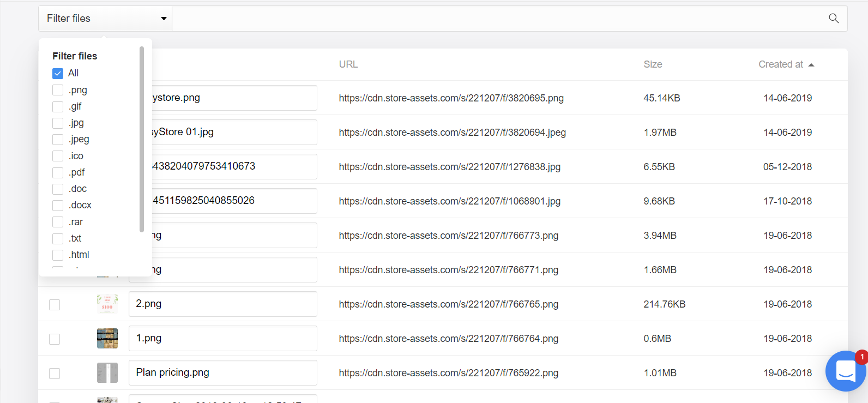Click the 45.14KB size value
868x403 pixels.
click(662, 98)
